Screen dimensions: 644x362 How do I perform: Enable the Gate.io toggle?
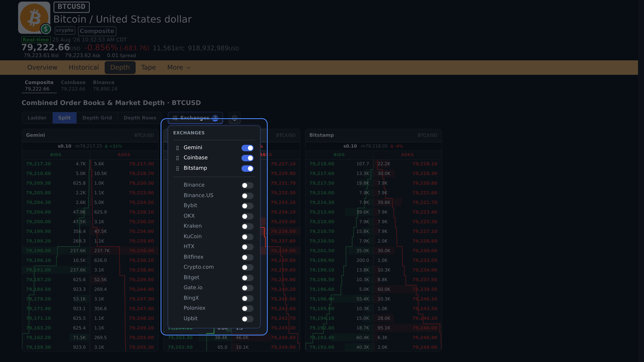click(x=247, y=288)
